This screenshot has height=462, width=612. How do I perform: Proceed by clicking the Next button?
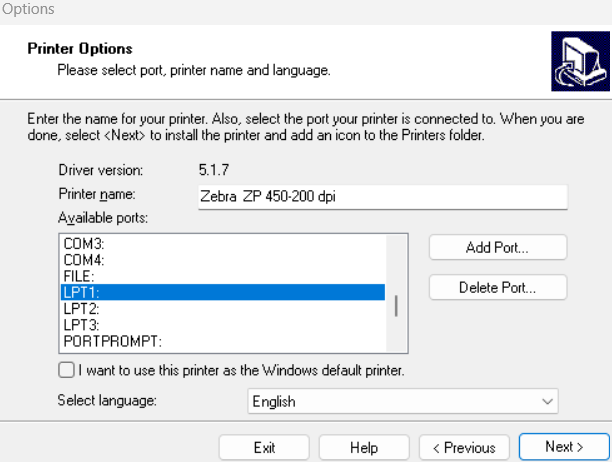pos(563,447)
